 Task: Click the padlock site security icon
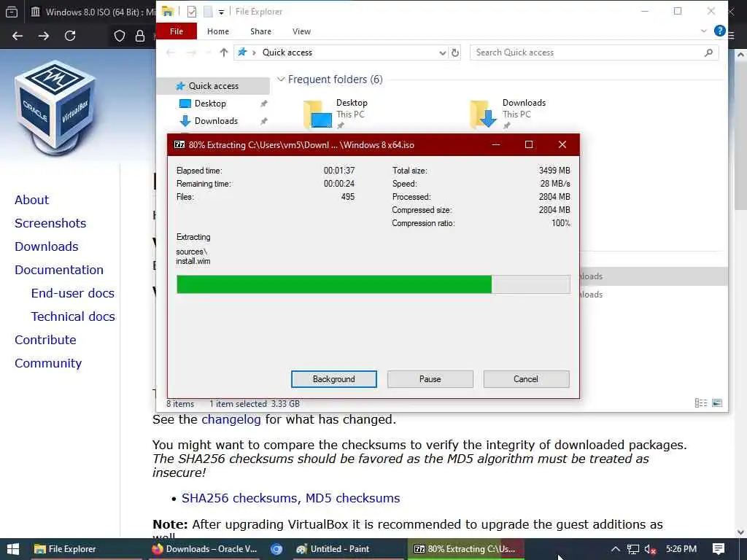pos(140,36)
